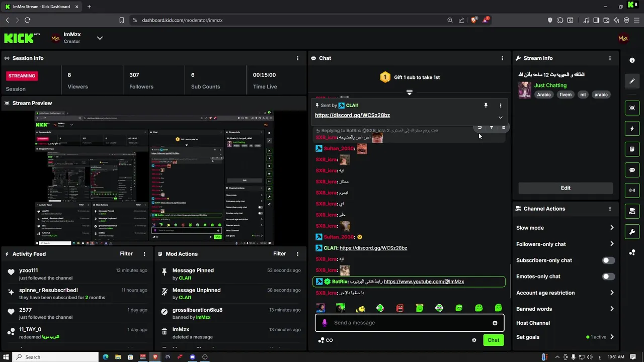Screen dimensions: 644x362
Task: Click the broadcast signal icon in right sidebar
Action: pos(632,191)
